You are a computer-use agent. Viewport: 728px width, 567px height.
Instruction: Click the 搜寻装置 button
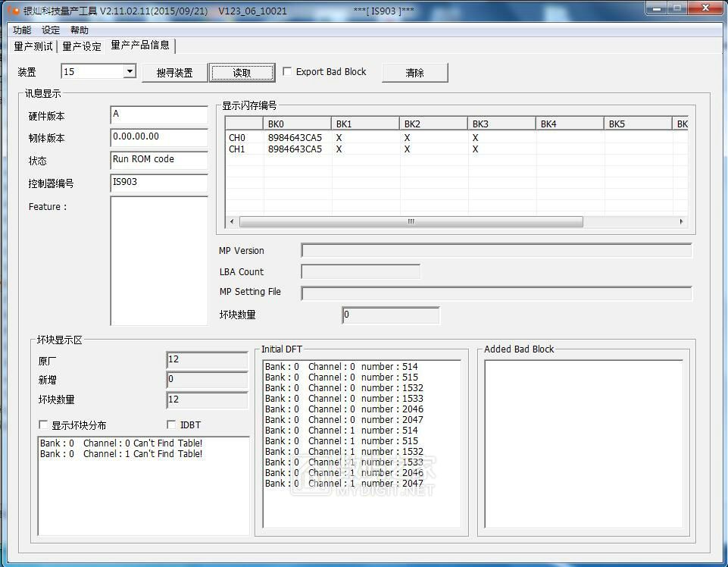click(x=174, y=73)
